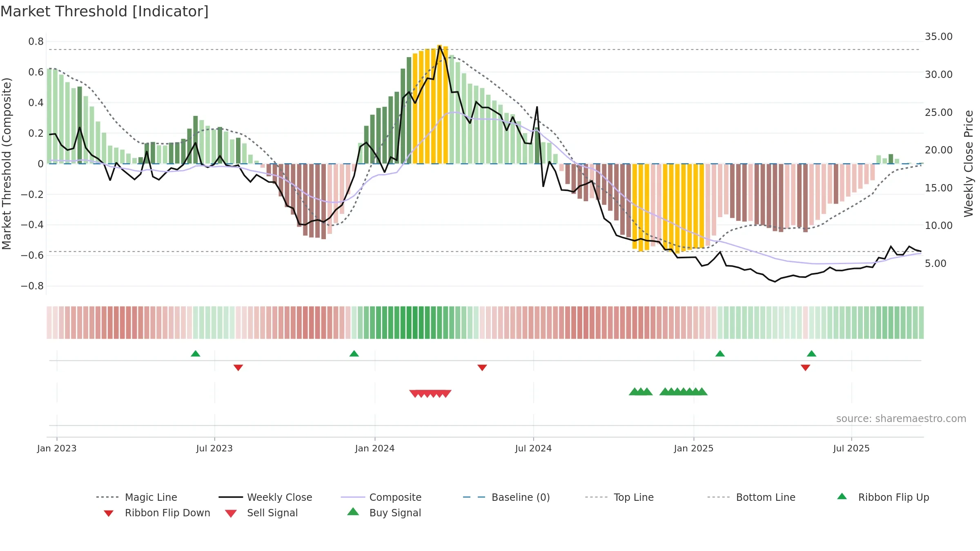Click the green triangle icon beside Buy Signal
Viewport: 980px width, 551px height.
pyautogui.click(x=353, y=511)
